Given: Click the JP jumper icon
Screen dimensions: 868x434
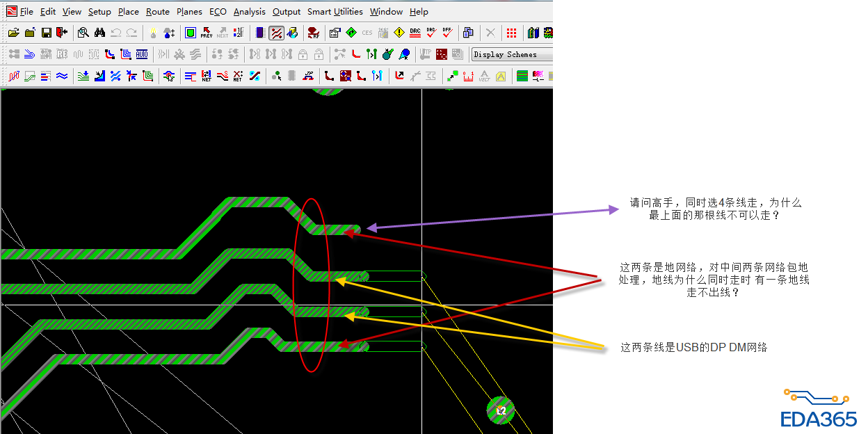Looking at the screenshot, I should coord(308,76).
